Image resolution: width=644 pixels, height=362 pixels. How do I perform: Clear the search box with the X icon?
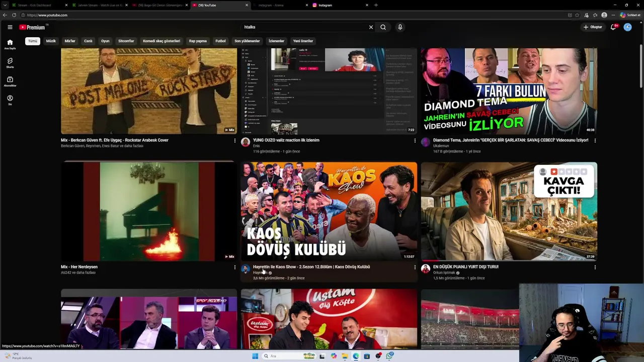click(371, 27)
